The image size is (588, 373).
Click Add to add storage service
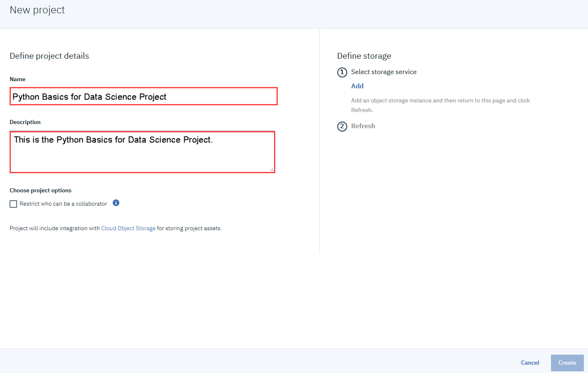coord(357,86)
